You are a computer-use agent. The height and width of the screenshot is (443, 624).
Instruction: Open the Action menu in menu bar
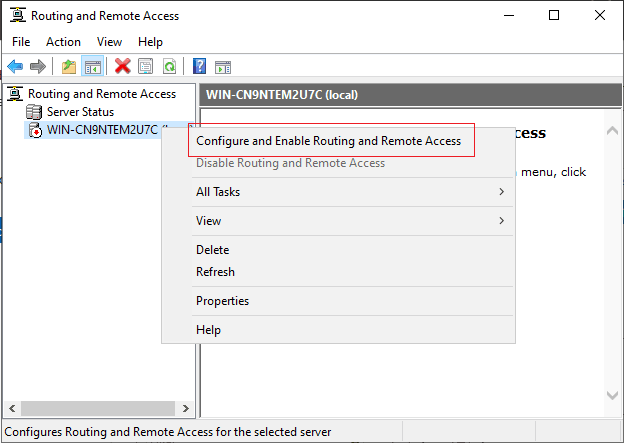[63, 42]
